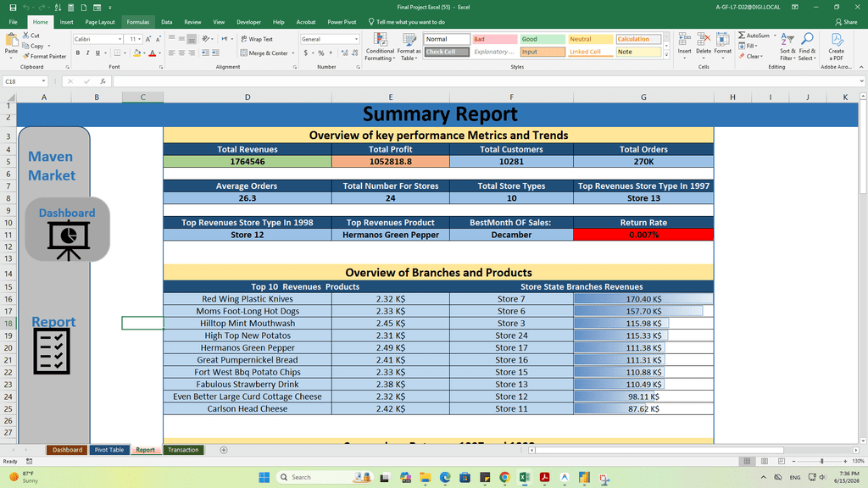This screenshot has width=868, height=488.
Task: Click the Format Painter icon
Action: (26, 56)
